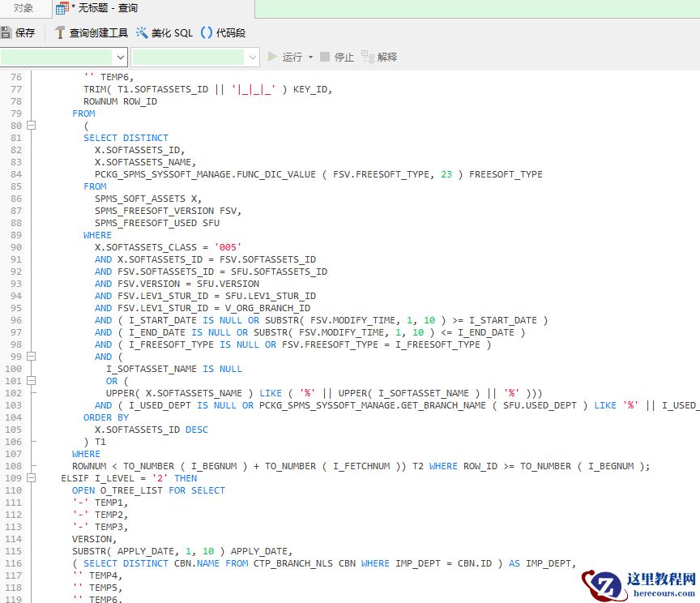Click the green Run (运行) play icon

(272, 57)
